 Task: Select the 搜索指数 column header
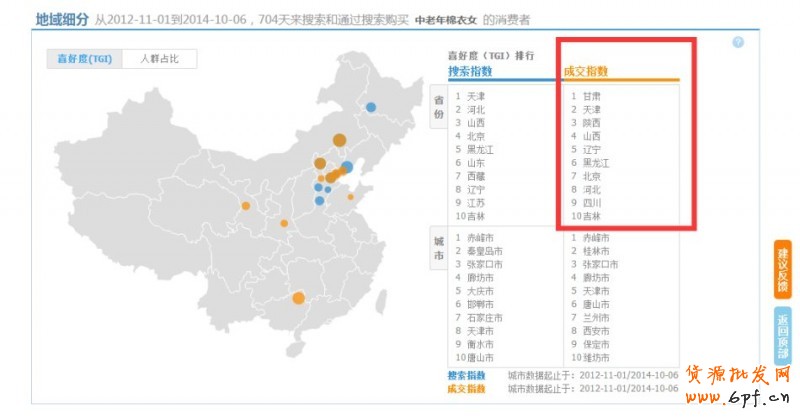tap(469, 71)
